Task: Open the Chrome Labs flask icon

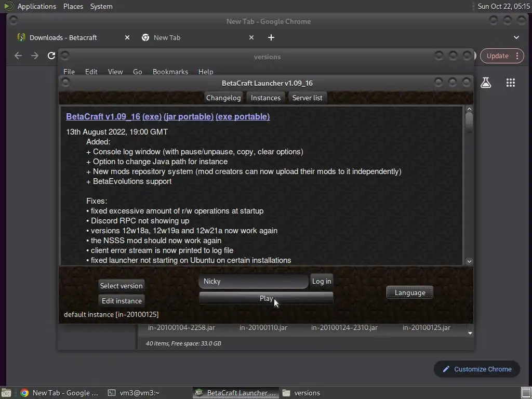Action: coord(486,83)
